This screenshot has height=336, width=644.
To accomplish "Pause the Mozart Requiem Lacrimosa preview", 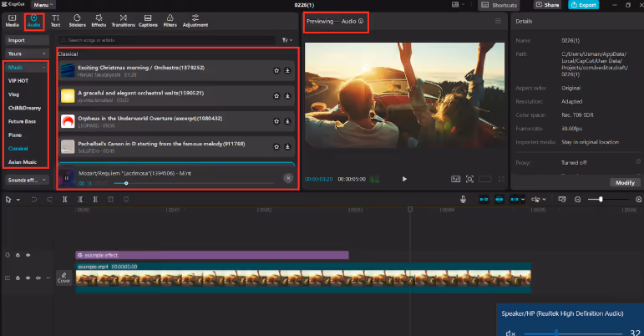I will coord(67,178).
